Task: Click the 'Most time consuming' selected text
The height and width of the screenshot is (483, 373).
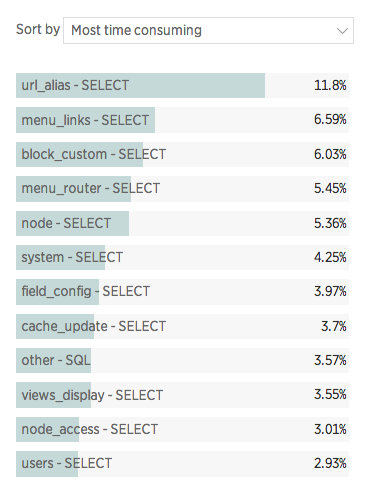Action: [x=136, y=30]
